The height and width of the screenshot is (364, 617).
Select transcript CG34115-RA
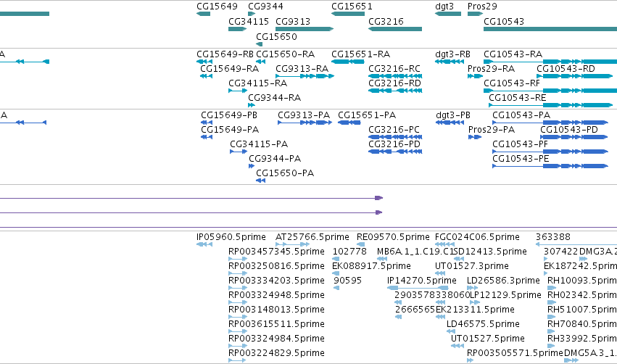coord(238,91)
